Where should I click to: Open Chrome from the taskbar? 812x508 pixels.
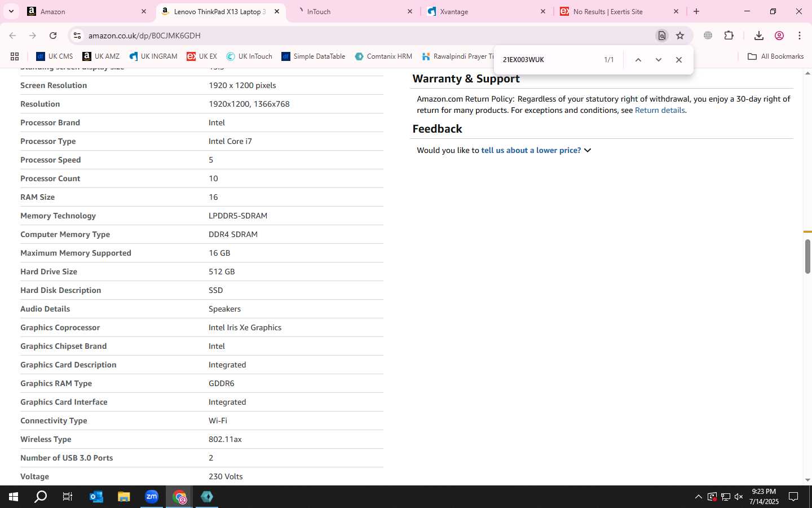[x=179, y=497]
